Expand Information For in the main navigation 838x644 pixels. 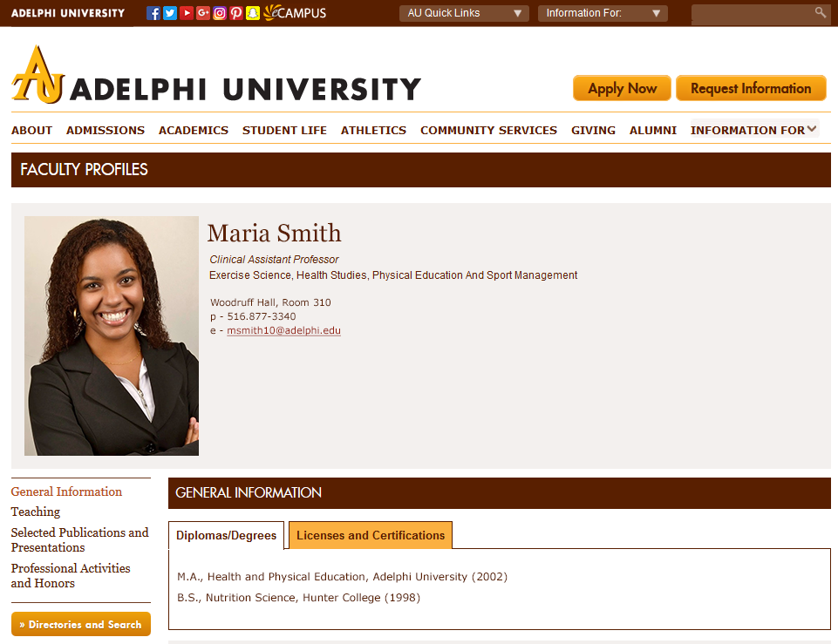coord(753,130)
